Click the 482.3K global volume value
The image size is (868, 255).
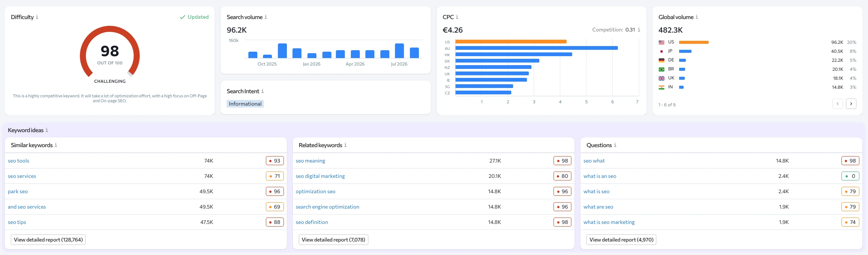click(x=671, y=30)
